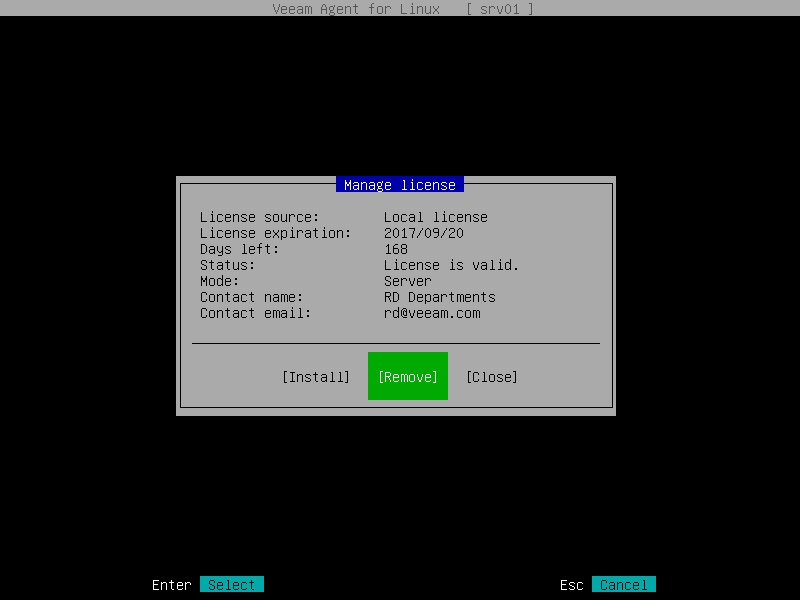
Task: Click the 'Mode:' label
Action: [x=219, y=281]
